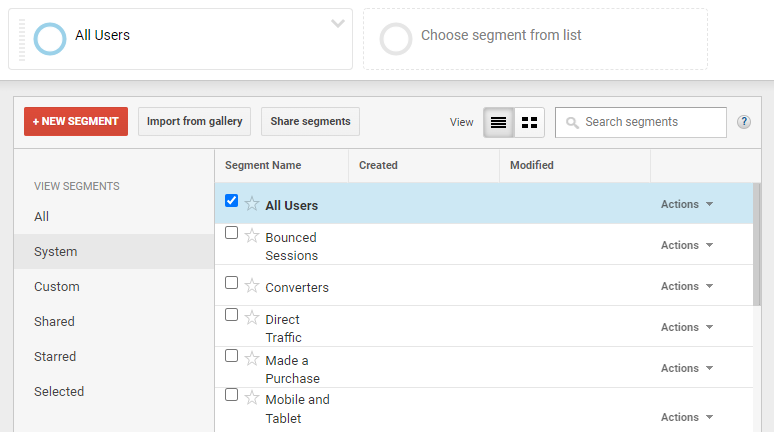Switch to list view icon
Viewport: 774px width, 432px height.
pos(498,122)
